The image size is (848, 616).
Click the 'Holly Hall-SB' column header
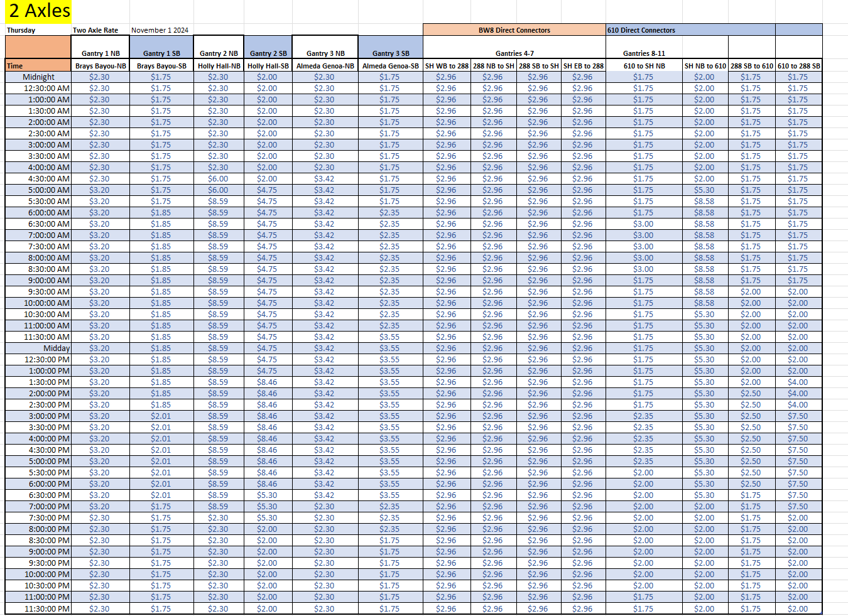tap(268, 65)
